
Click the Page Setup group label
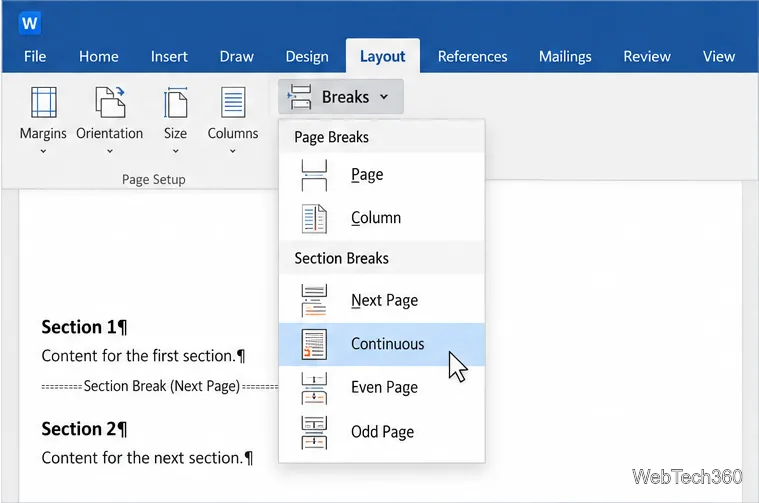[x=153, y=180]
